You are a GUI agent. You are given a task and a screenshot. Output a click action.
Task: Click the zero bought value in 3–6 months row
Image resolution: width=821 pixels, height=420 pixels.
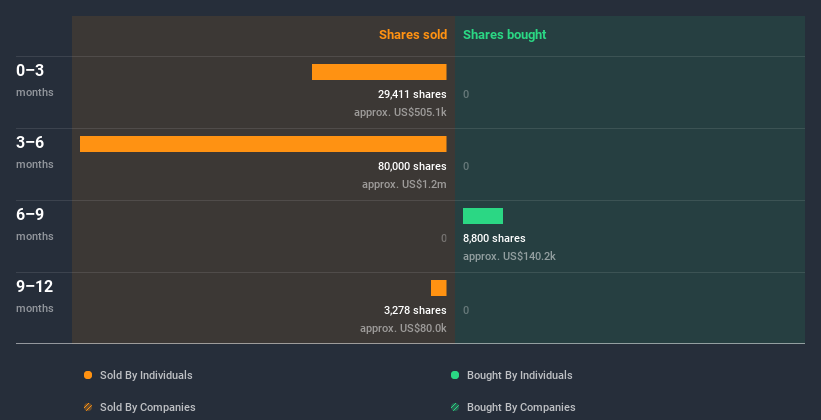tap(466, 166)
